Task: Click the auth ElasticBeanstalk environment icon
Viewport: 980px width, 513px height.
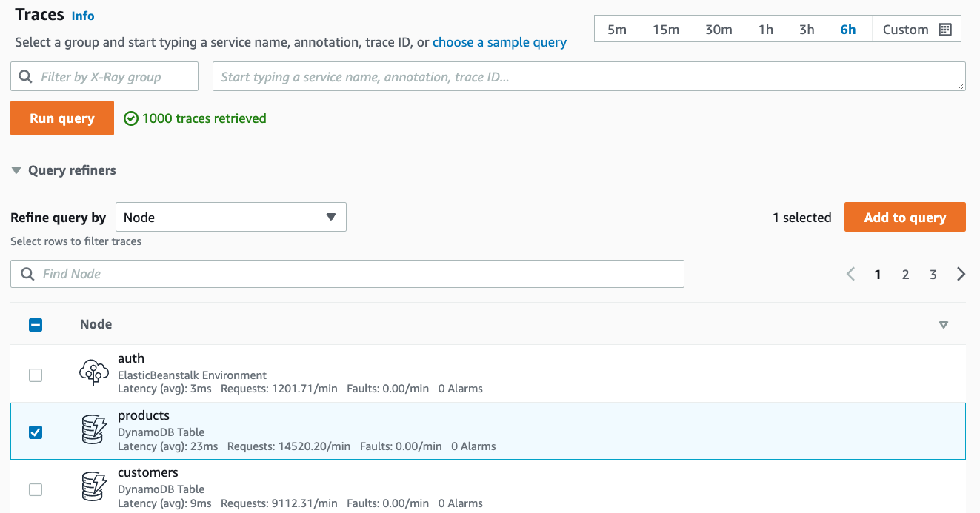Action: (x=94, y=373)
